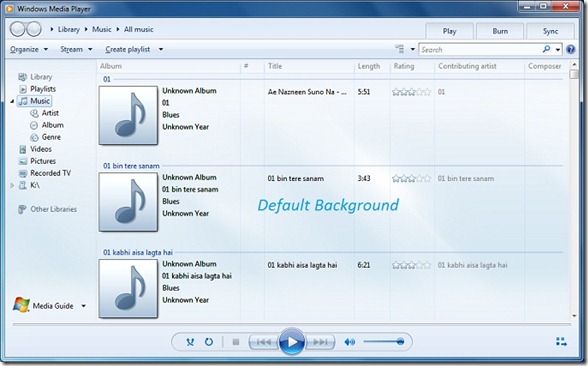The height and width of the screenshot is (366, 588).
Task: Set star rating for 01 kabhi aisa lagta hai
Action: (411, 265)
